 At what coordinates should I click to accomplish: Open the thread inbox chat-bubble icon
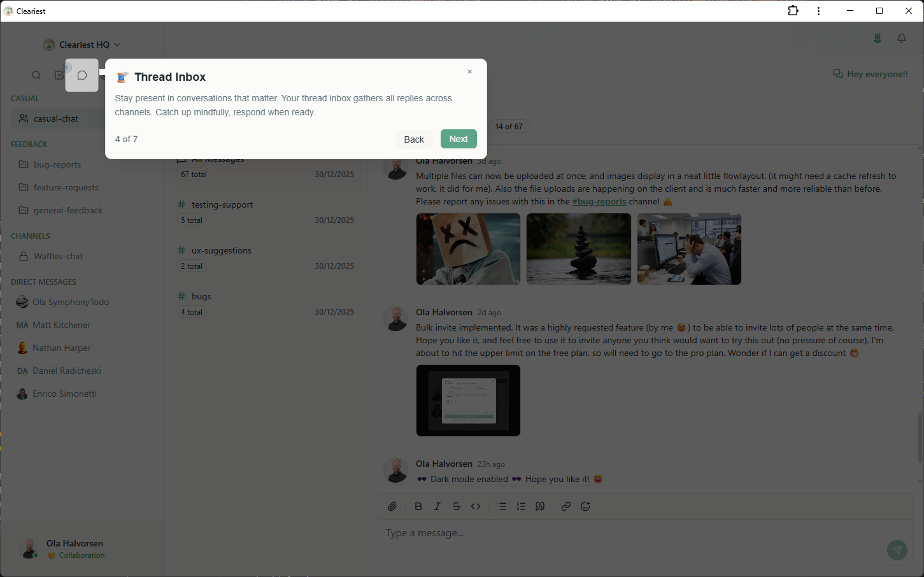[82, 75]
